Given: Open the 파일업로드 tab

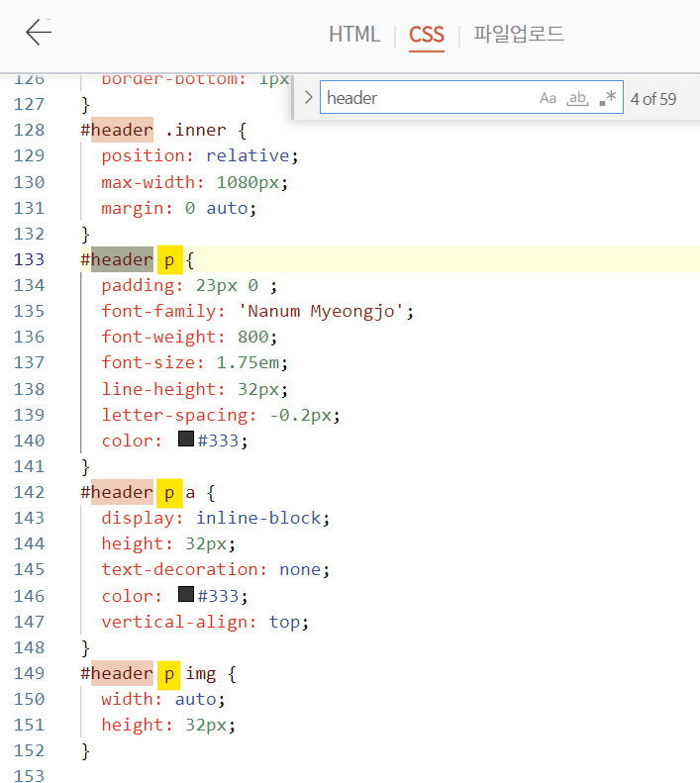Looking at the screenshot, I should click(519, 34).
